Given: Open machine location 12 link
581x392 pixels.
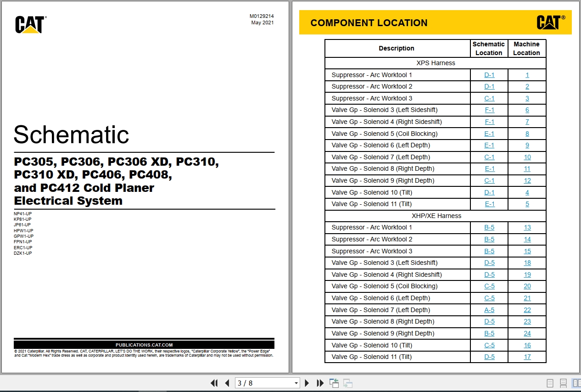Looking at the screenshot, I should point(527,180).
